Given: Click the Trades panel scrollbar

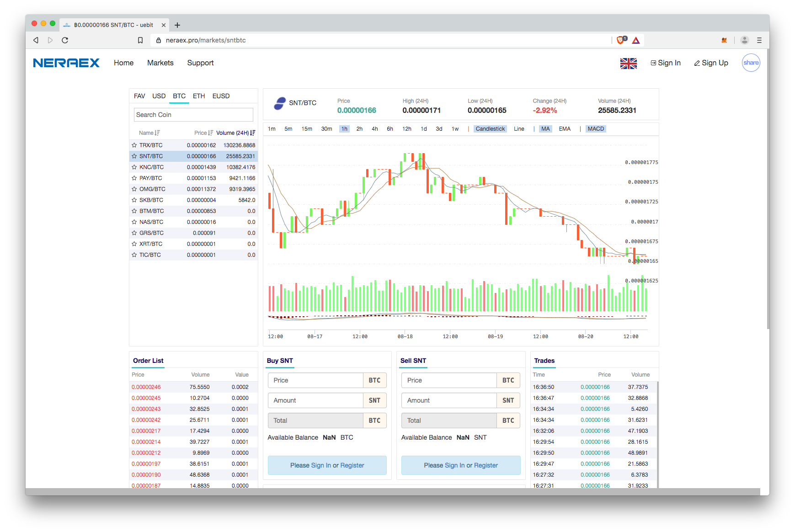Looking at the screenshot, I should (x=657, y=434).
